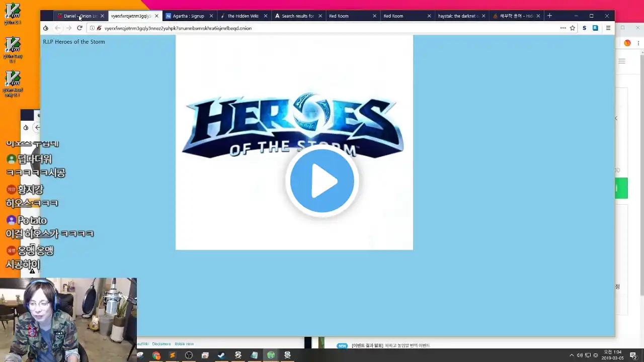Switch to the Search results for tab
Viewport: 644px width, 362px height.
click(x=297, y=16)
